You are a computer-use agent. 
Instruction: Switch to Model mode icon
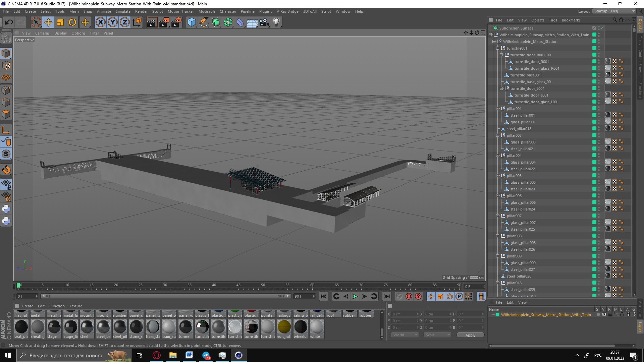[6, 53]
